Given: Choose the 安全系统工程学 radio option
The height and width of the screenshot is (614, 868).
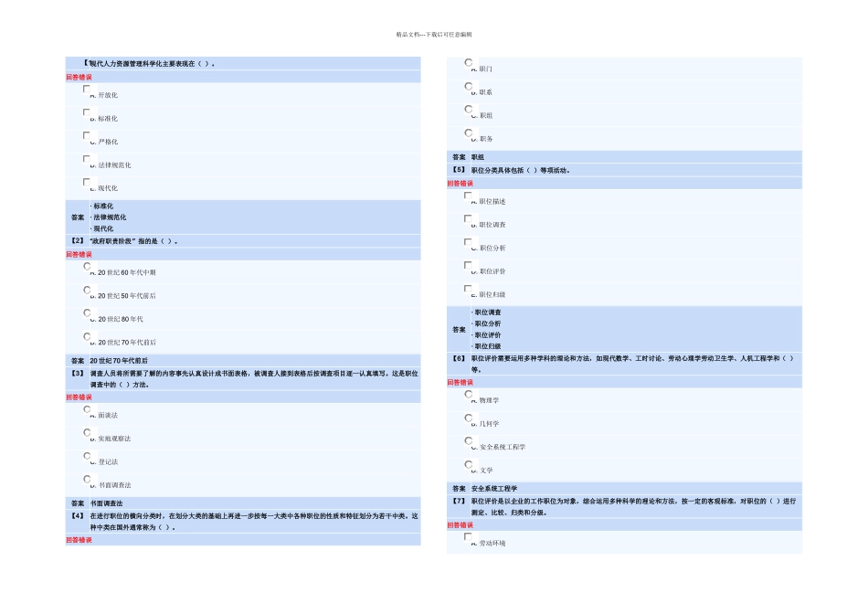Looking at the screenshot, I should [469, 440].
